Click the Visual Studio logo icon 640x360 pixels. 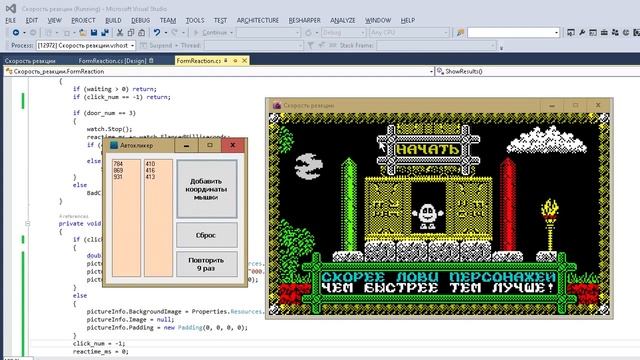pyautogui.click(x=11, y=9)
